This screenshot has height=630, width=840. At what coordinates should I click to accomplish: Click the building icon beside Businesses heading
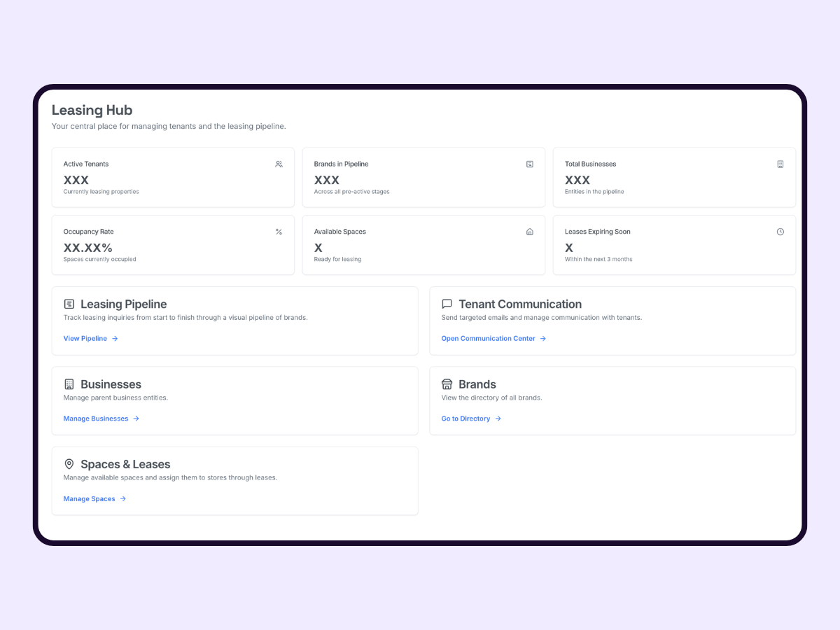[69, 384]
